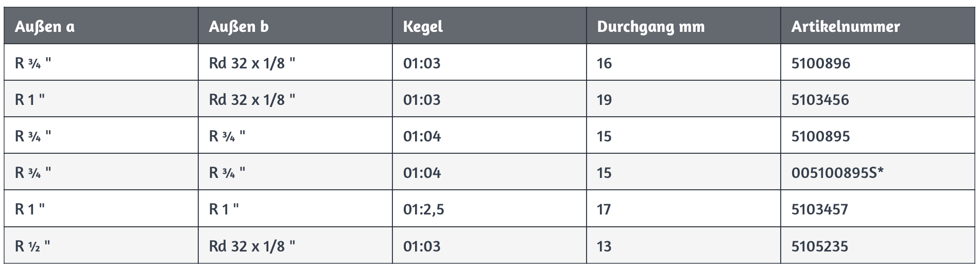Click Rd 32 x 1/8 in the 5100896 row

point(252,63)
